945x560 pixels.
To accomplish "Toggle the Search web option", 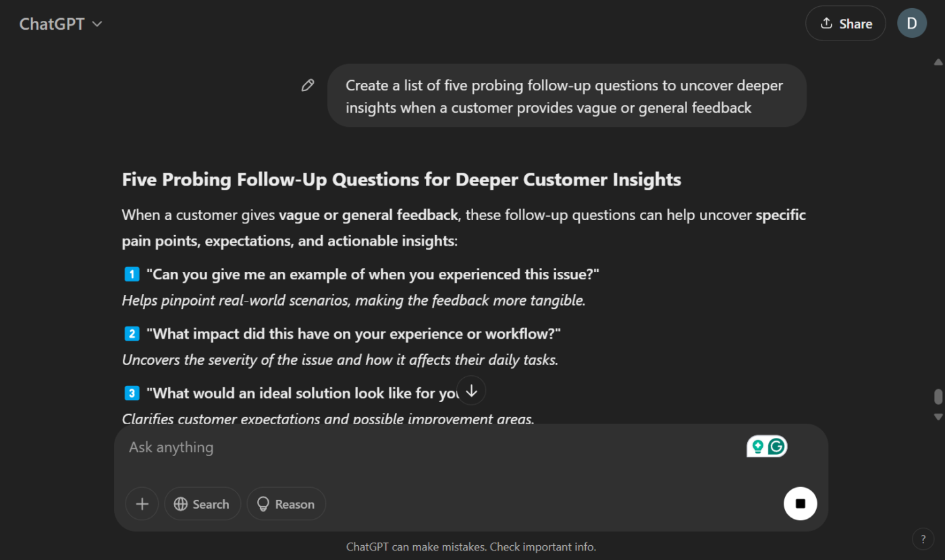I will 202,504.
